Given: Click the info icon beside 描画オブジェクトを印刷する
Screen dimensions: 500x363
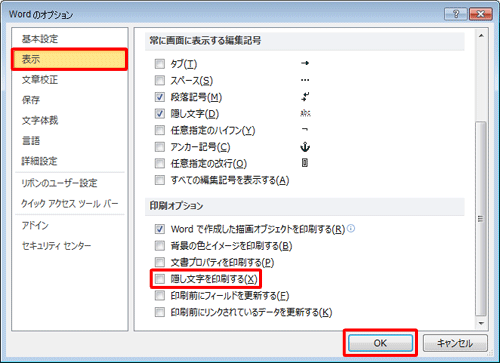Looking at the screenshot, I should [351, 228].
